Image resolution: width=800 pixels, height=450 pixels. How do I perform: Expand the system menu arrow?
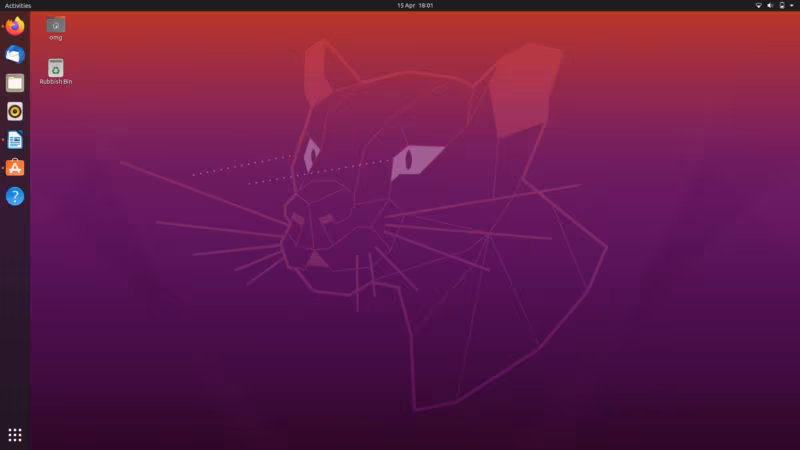pos(792,6)
